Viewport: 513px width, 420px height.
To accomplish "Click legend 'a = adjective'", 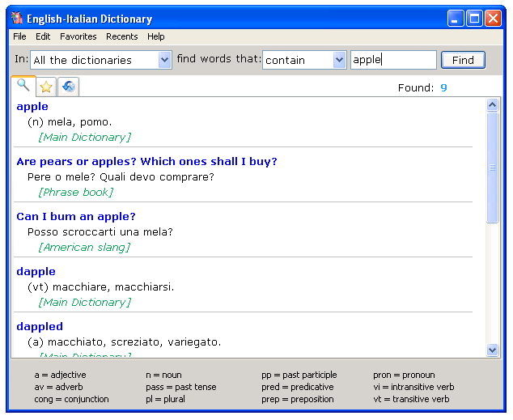I will (60, 375).
